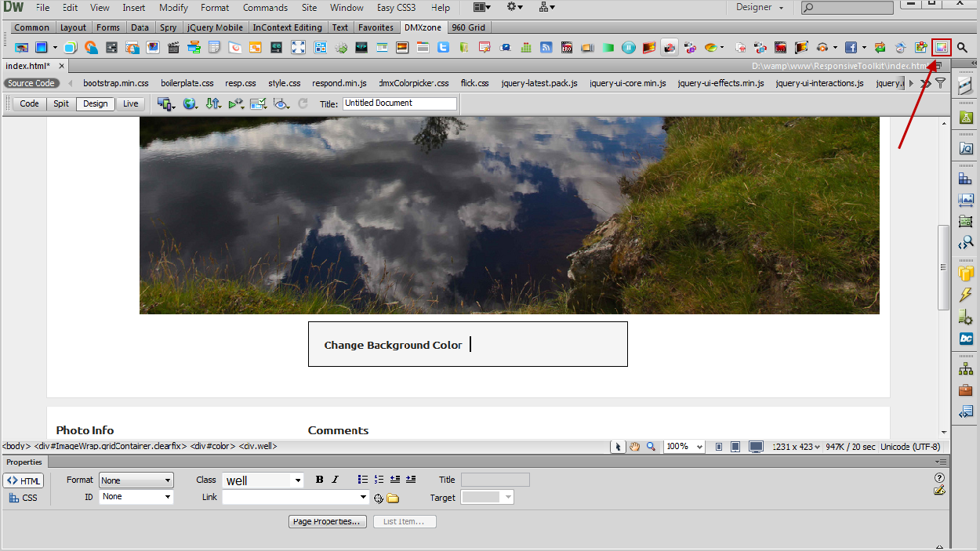Click the blue circular pause icon

click(x=628, y=48)
